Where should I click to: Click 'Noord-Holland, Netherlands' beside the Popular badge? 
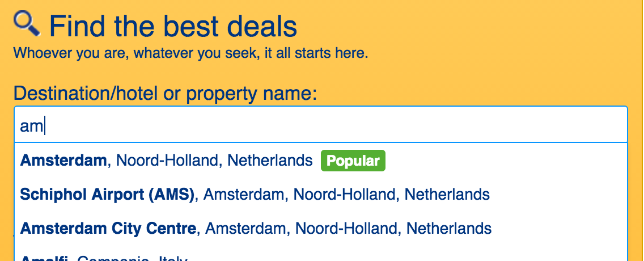[214, 161]
